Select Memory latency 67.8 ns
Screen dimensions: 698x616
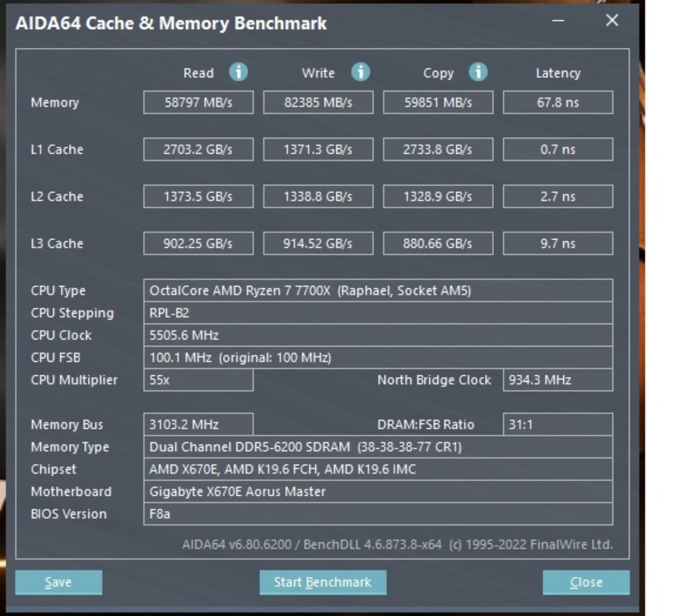point(558,102)
